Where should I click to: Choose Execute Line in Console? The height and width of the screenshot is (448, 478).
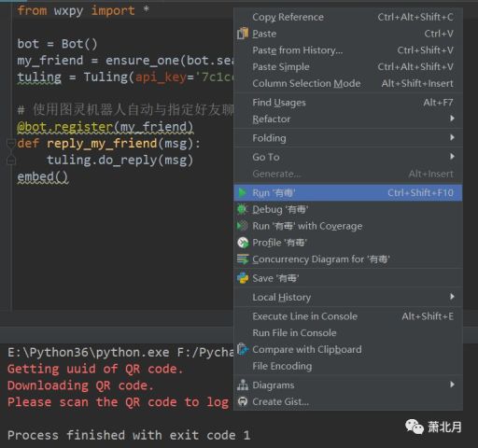point(348,316)
